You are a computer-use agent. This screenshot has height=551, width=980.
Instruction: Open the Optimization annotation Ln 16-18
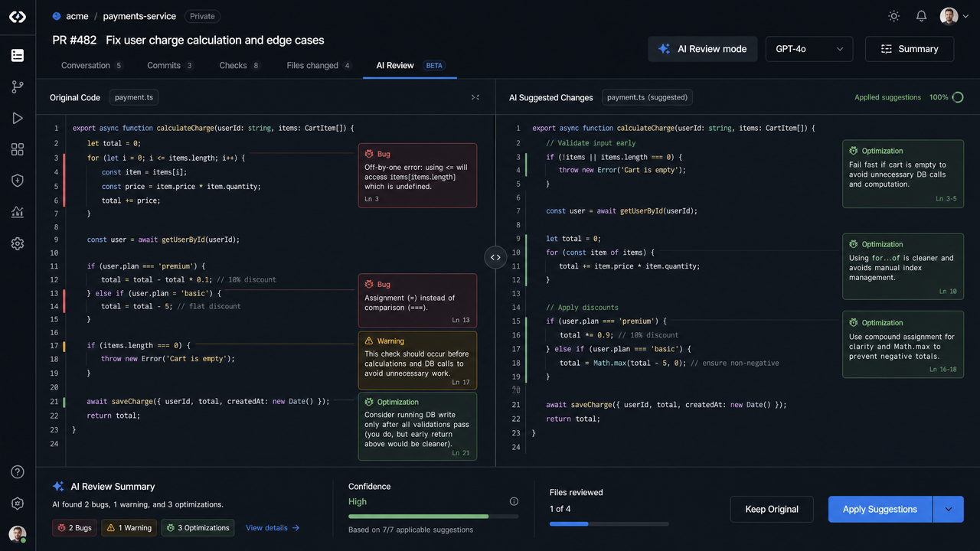903,344
